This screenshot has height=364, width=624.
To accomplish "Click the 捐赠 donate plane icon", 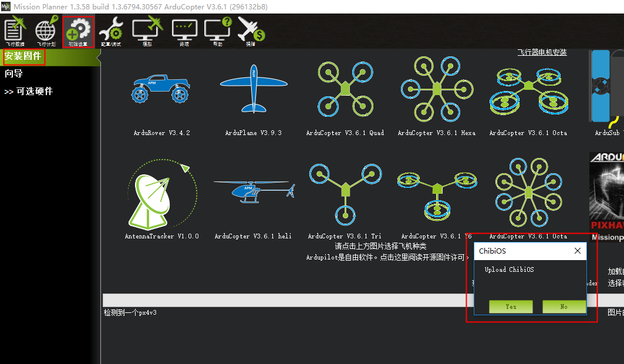I will tap(251, 32).
